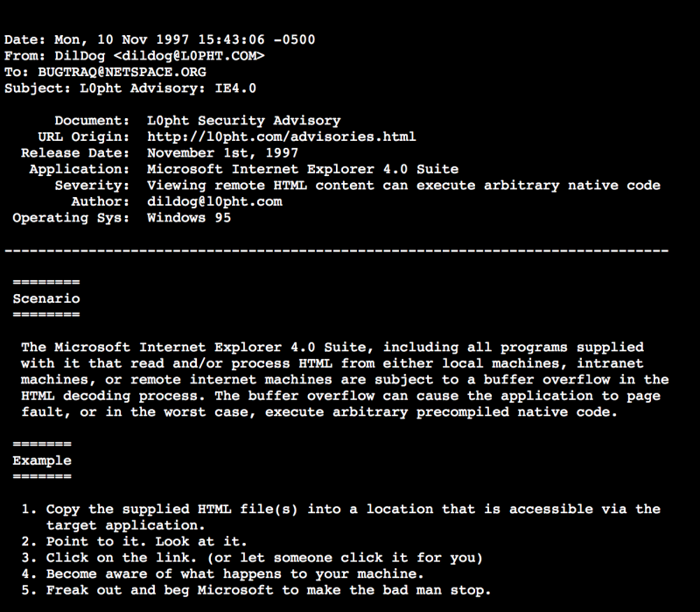Click step 1 about copying HTML files
Viewport: 700px width, 612px height.
(x=341, y=517)
